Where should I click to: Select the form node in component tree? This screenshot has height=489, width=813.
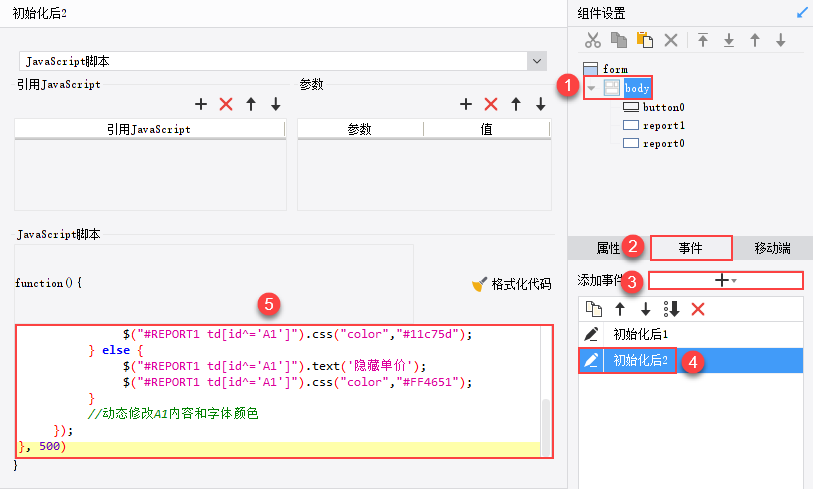pos(615,69)
